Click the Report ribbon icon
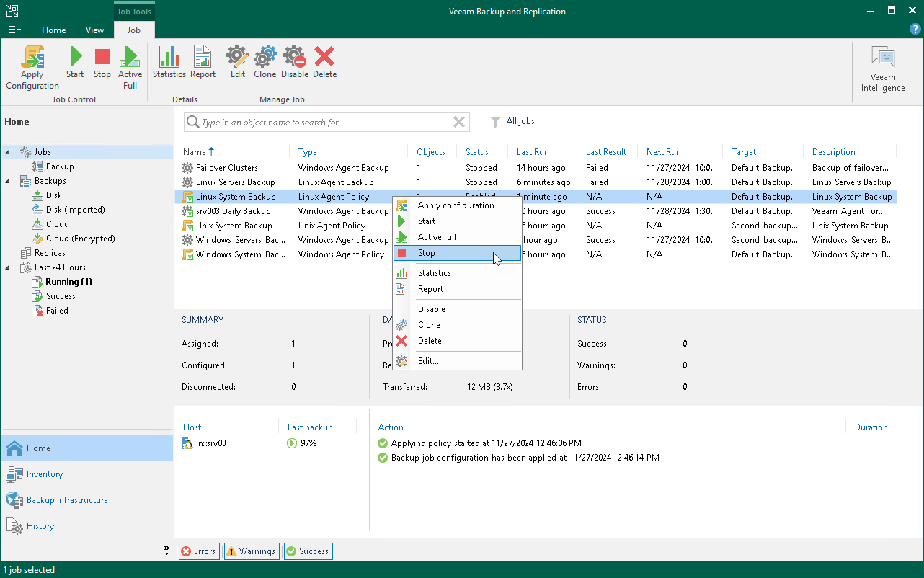924x578 pixels. coord(203,63)
